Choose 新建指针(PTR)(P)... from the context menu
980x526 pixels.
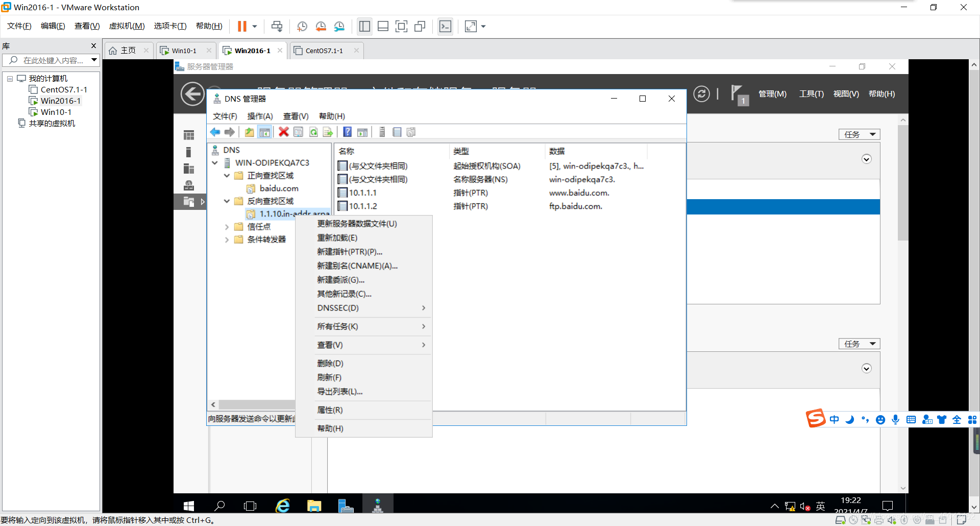pos(364,252)
